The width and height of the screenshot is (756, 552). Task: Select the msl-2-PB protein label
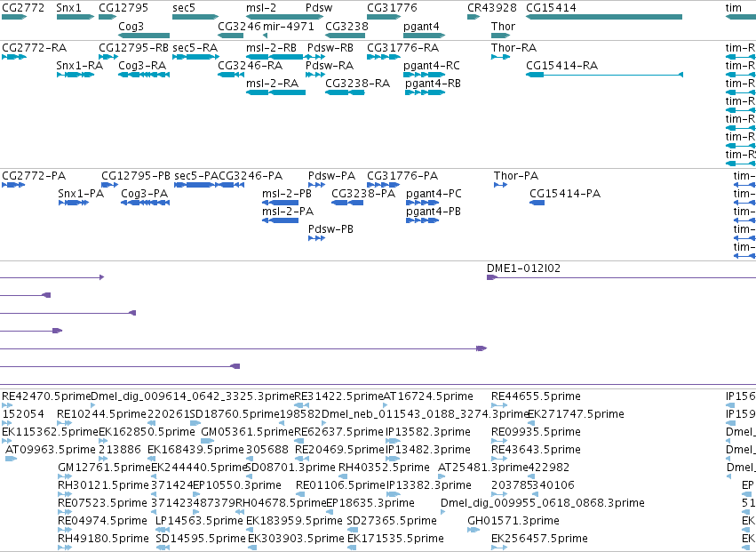click(x=287, y=194)
